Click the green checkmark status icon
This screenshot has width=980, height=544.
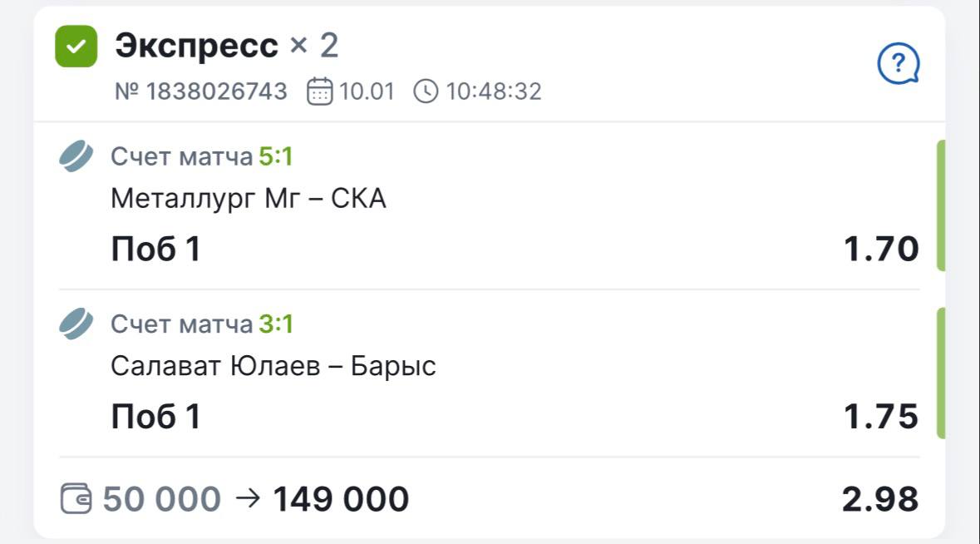76,47
